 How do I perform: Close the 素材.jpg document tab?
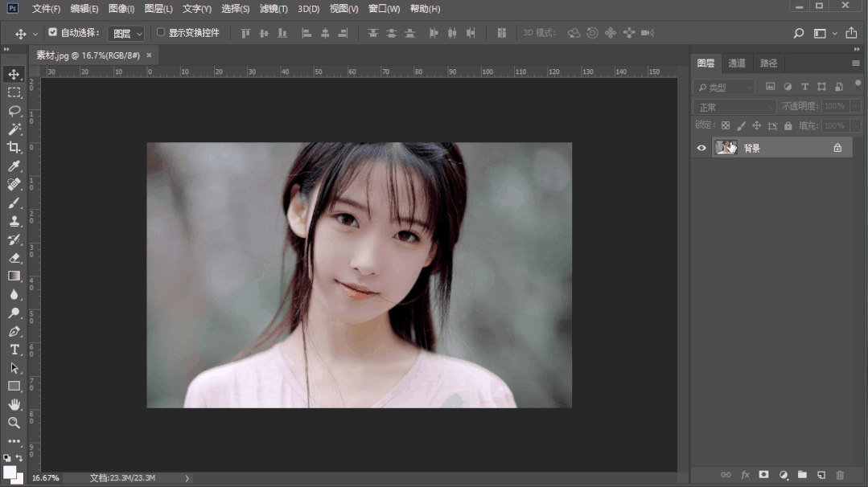pyautogui.click(x=149, y=55)
